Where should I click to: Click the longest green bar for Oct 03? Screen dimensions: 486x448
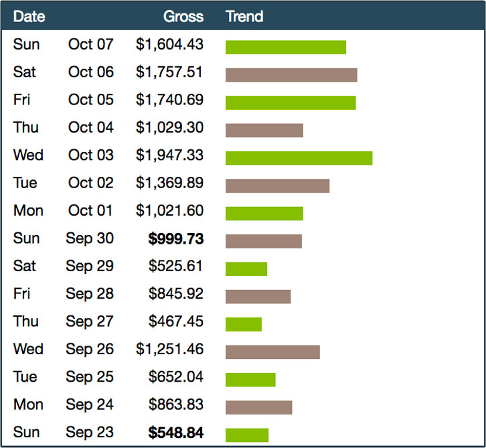click(x=299, y=158)
